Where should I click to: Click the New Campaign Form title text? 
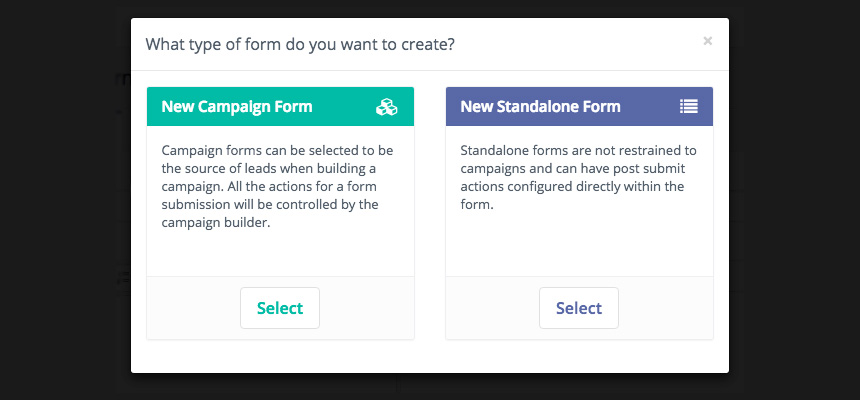(237, 106)
